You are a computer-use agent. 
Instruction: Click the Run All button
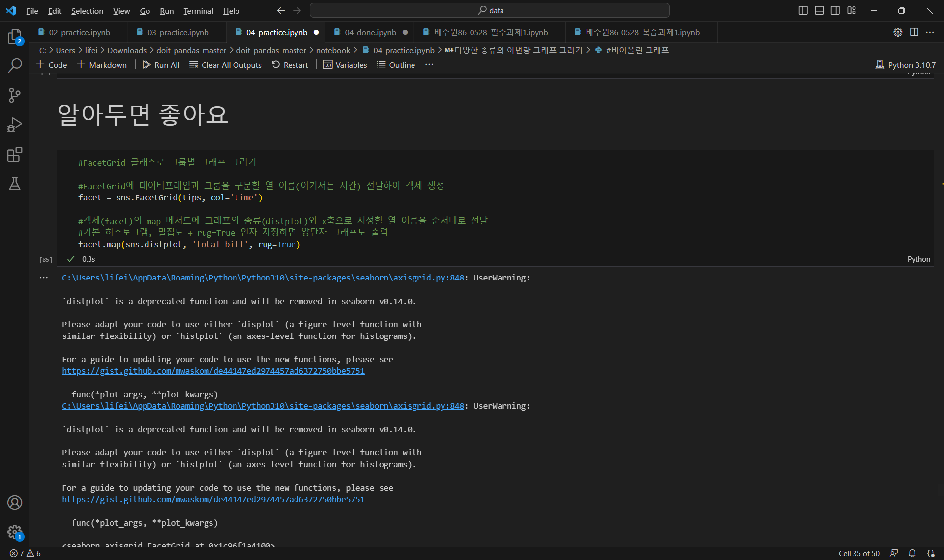[161, 65]
